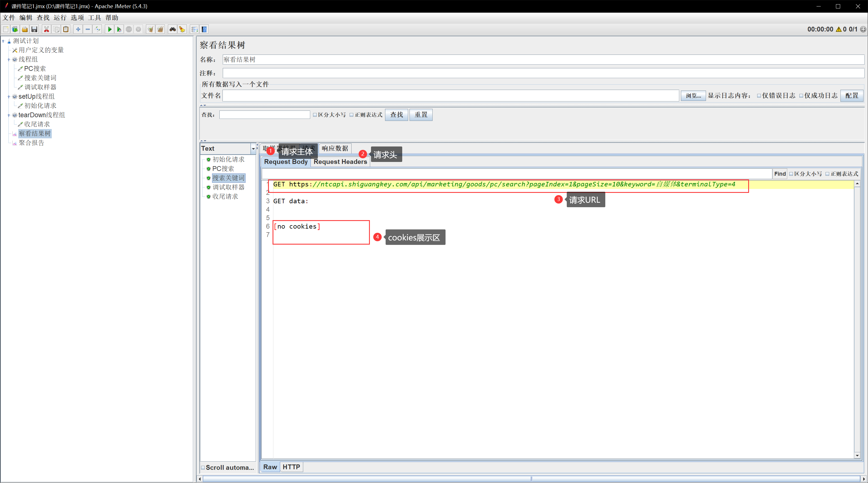Open the Templates icon in toolbar
Viewport: 868px width, 483px height.
coord(15,29)
